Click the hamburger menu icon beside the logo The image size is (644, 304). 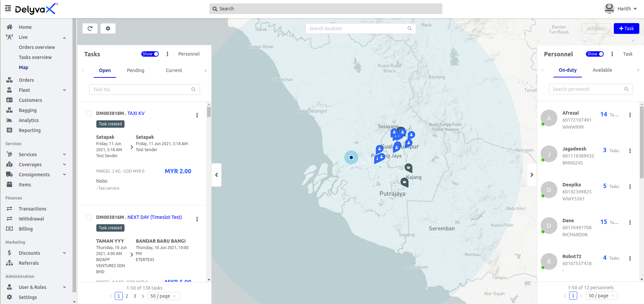[x=8, y=8]
